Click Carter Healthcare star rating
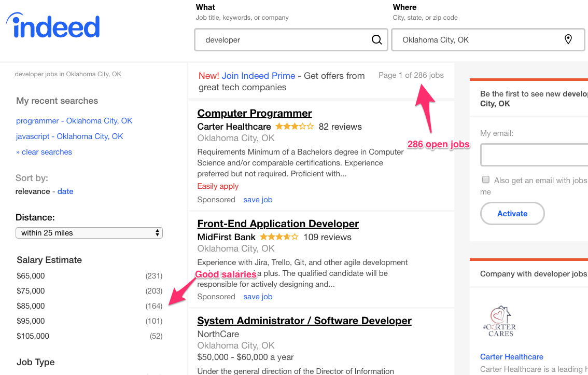 click(295, 127)
